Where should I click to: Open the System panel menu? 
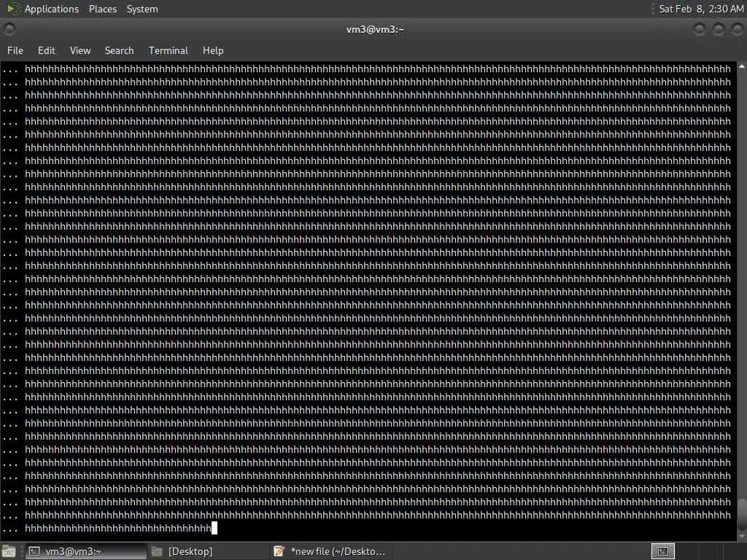click(142, 9)
